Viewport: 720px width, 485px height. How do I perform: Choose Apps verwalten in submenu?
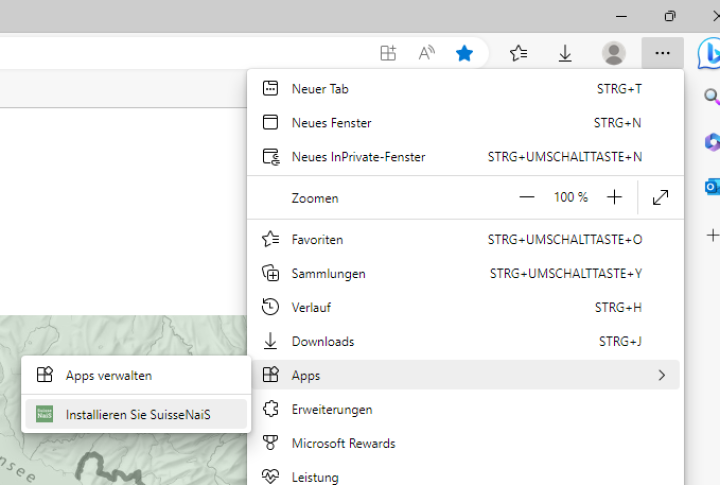tap(109, 376)
